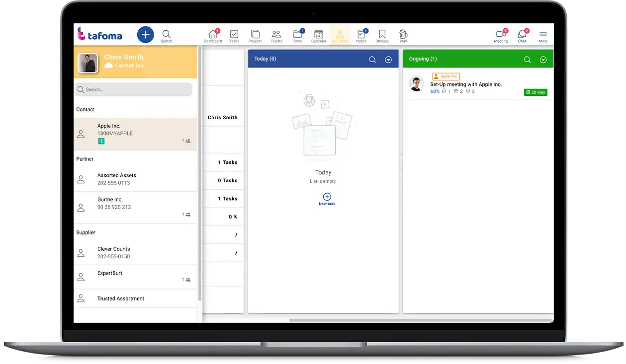Click the 0 Tasks row in detail panel
The image size is (626, 364).
point(223,181)
